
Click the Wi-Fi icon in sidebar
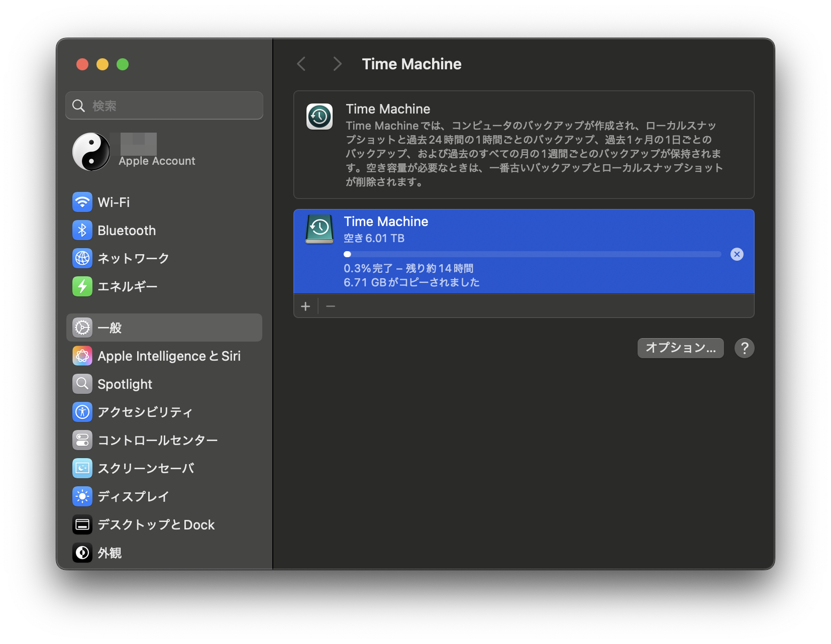coord(82,202)
